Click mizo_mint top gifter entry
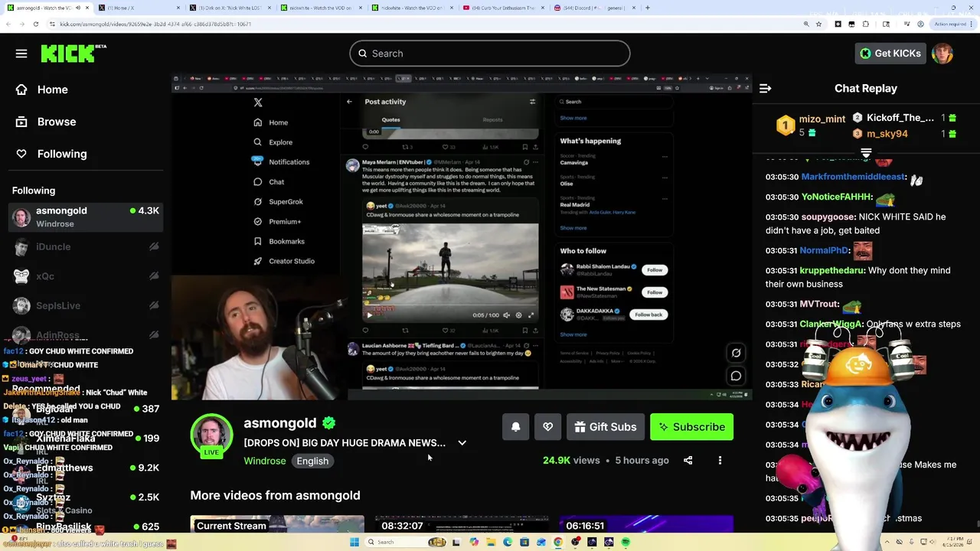 pos(812,126)
